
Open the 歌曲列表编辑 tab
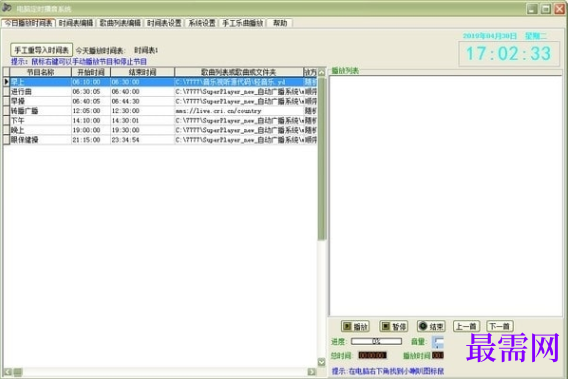click(120, 23)
